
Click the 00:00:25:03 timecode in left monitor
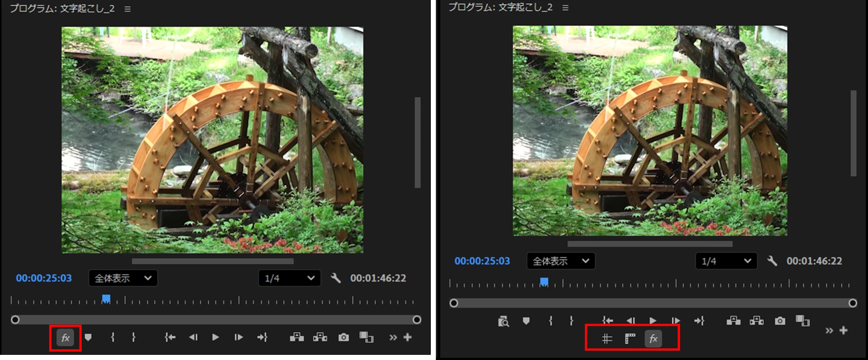(x=44, y=278)
